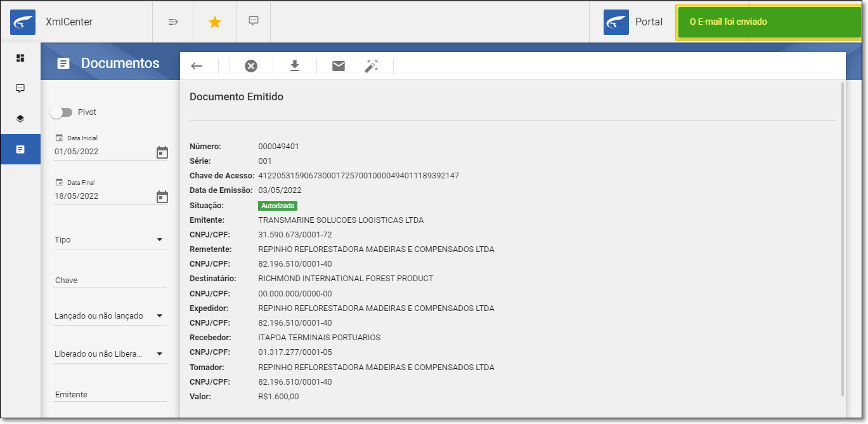Click the value R$1.600,00
868x424 pixels.
278,397
